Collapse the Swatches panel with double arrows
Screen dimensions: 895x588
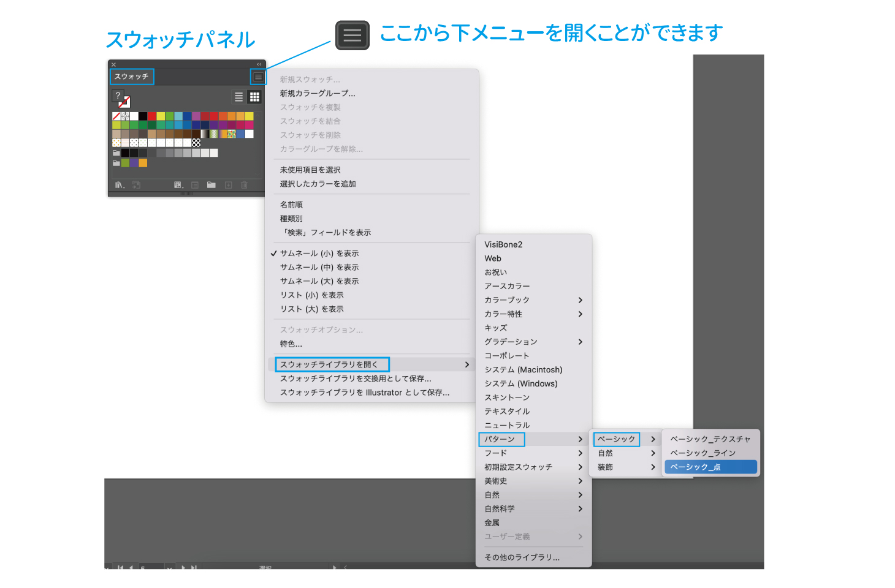(259, 64)
